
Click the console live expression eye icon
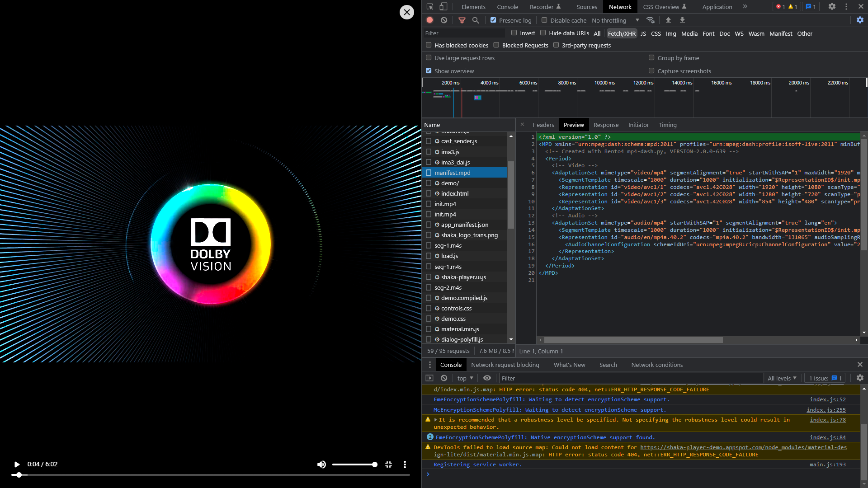coord(487,378)
